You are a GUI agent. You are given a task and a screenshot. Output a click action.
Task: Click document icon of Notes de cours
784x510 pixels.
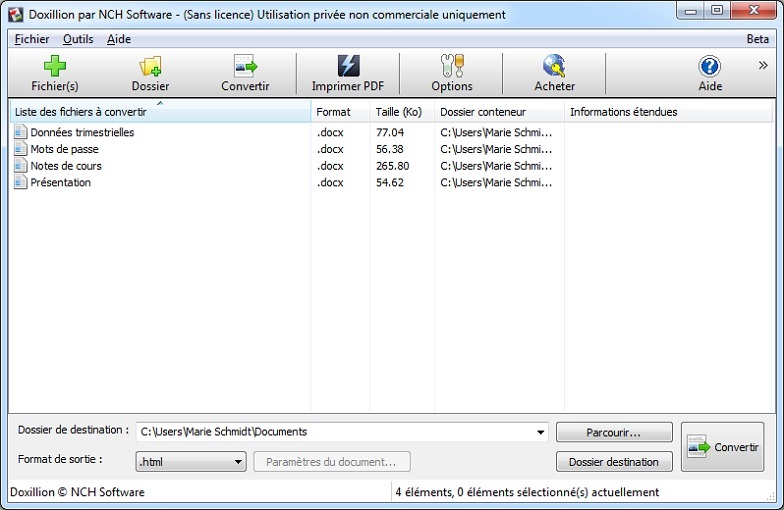(x=20, y=166)
